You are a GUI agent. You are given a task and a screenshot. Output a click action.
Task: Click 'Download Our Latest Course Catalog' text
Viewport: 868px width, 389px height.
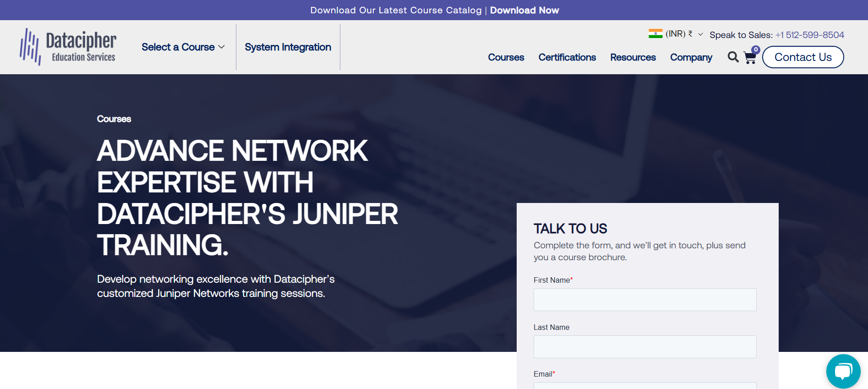[x=396, y=10]
